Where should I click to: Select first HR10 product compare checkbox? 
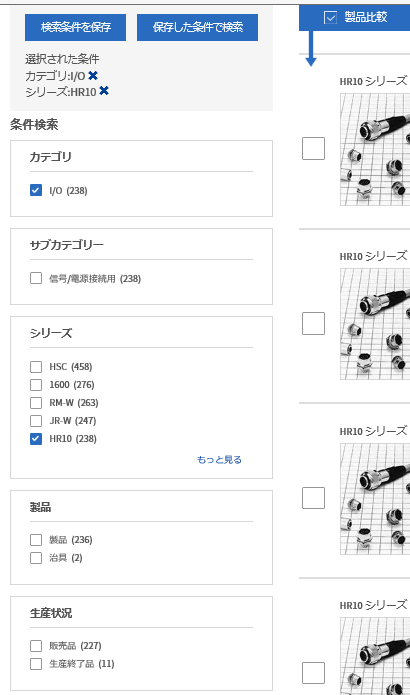tap(313, 148)
